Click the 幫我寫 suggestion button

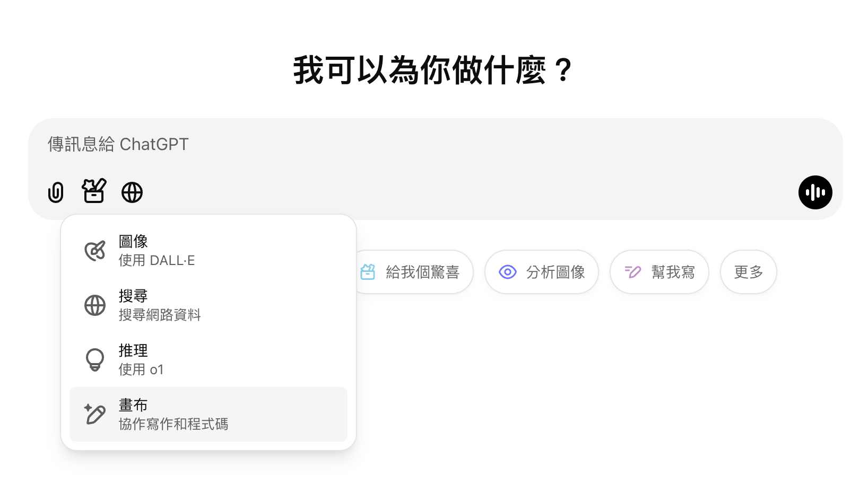point(659,272)
